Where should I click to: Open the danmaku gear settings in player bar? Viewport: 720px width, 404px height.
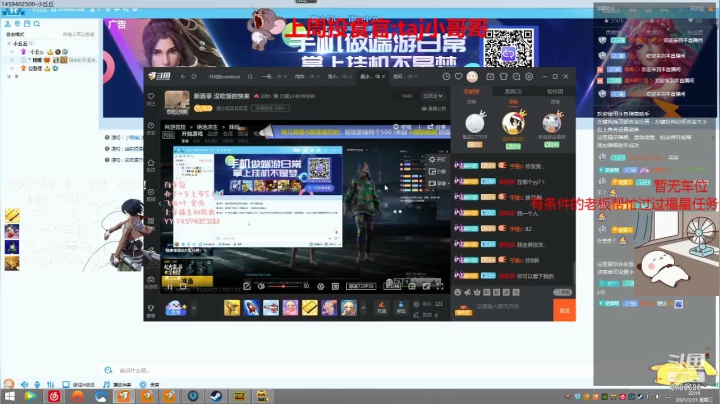pos(321,286)
